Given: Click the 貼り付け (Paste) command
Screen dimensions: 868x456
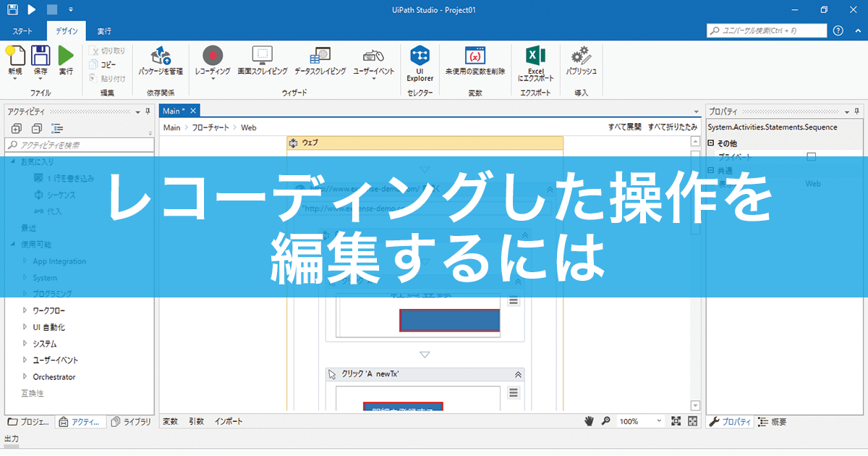Looking at the screenshot, I should point(107,78).
